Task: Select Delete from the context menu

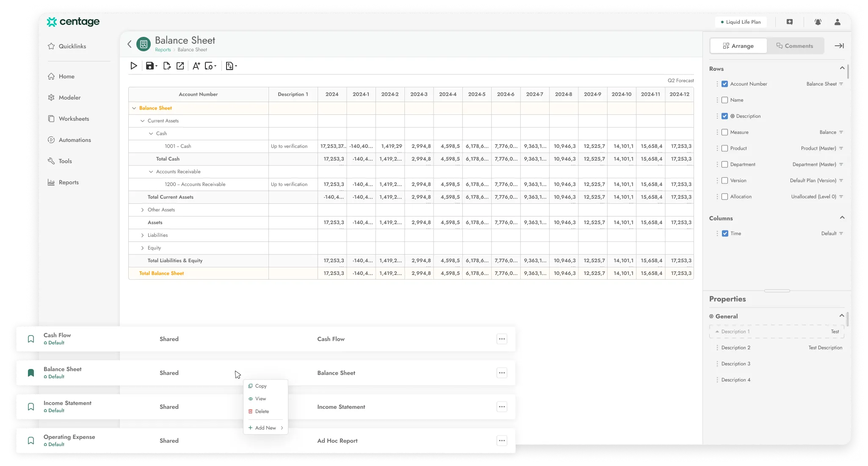Action: (262, 411)
